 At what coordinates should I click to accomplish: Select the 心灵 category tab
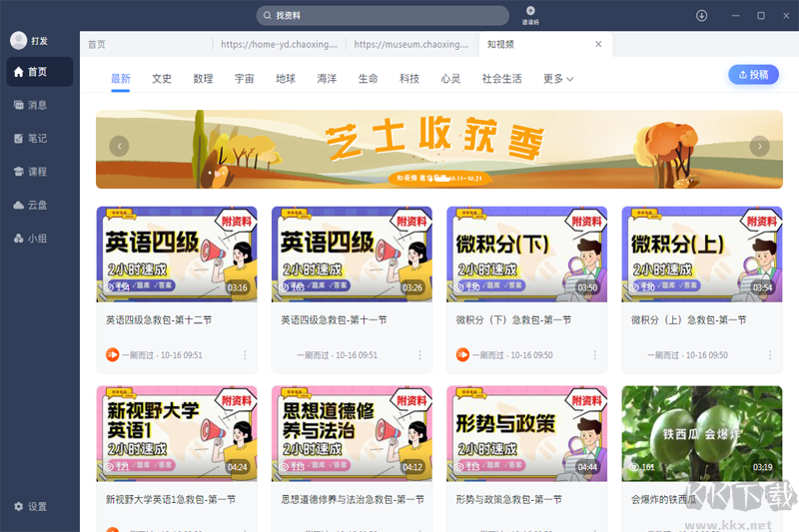pos(450,79)
